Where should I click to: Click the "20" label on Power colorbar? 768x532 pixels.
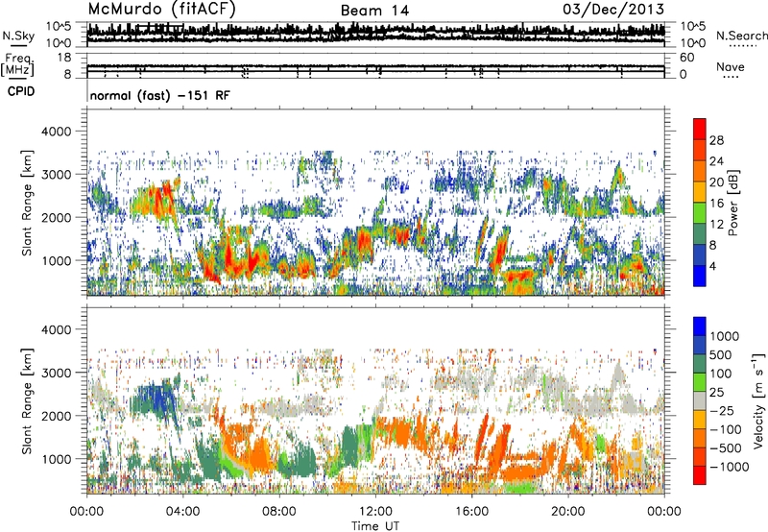tap(716, 182)
